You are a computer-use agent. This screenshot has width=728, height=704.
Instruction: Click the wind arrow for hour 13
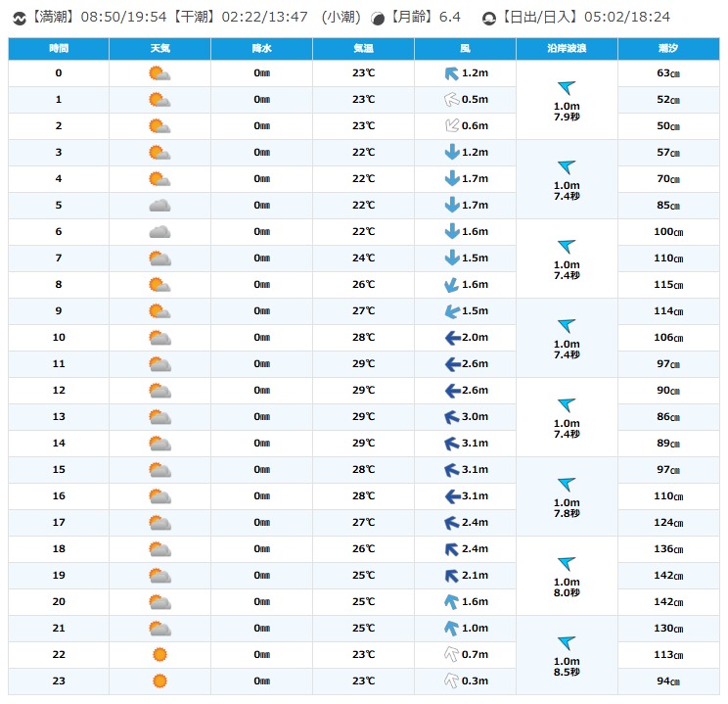(x=452, y=417)
